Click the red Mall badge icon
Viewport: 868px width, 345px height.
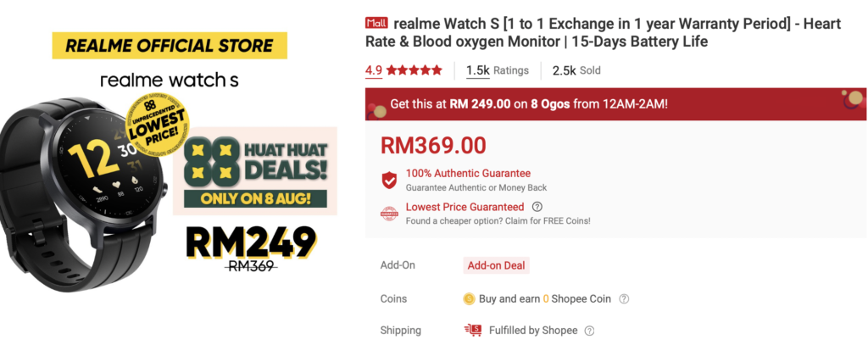click(376, 23)
